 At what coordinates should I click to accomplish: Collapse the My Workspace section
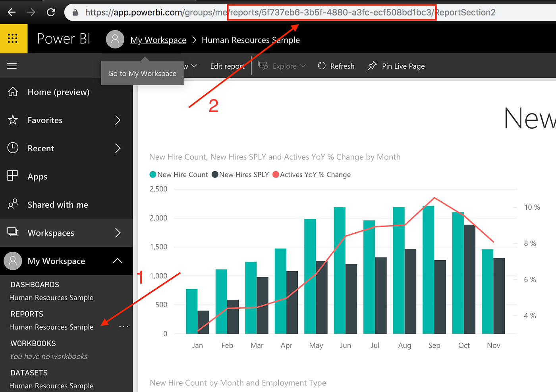[x=118, y=261]
